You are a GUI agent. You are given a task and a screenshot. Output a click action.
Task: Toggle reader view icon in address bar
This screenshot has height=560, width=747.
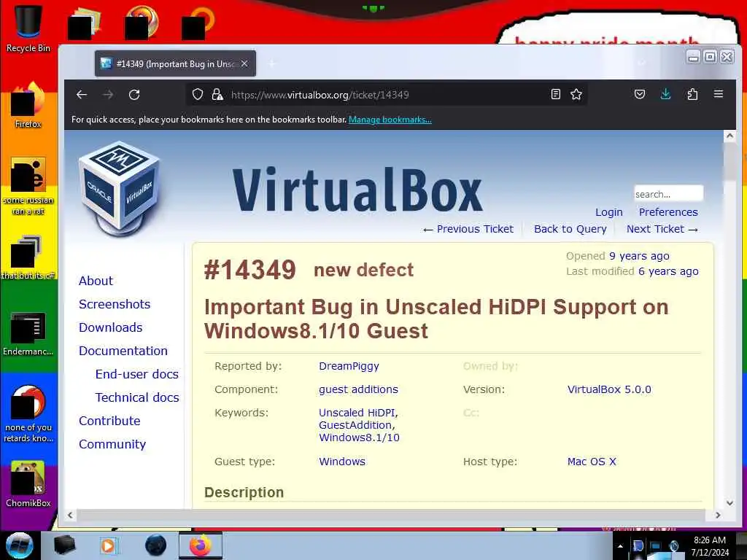point(555,94)
